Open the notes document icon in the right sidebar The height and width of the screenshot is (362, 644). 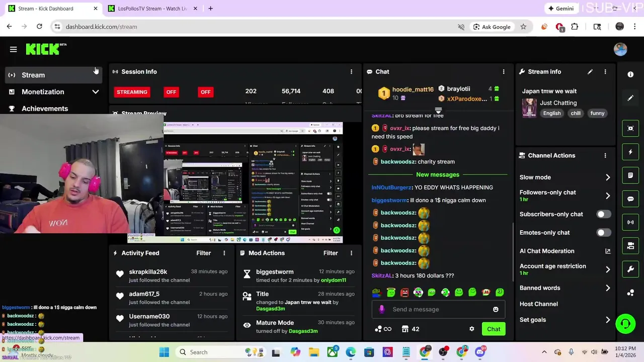point(630,175)
